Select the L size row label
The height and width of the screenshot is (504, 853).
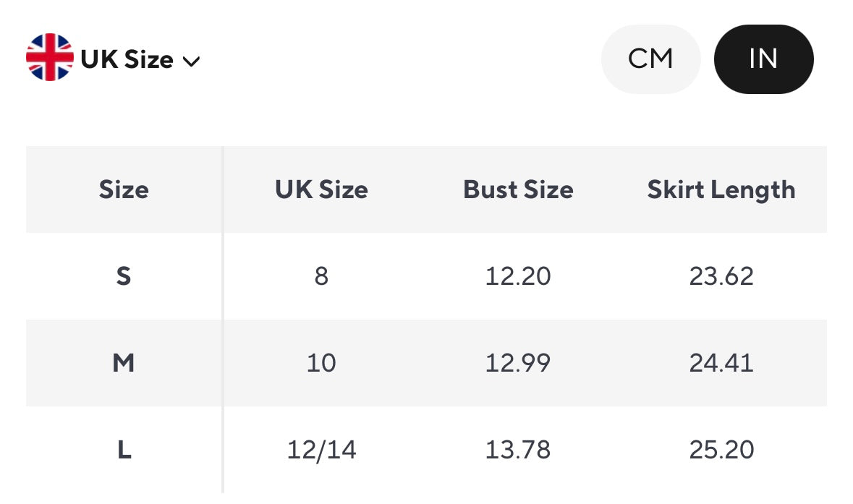coord(124,450)
